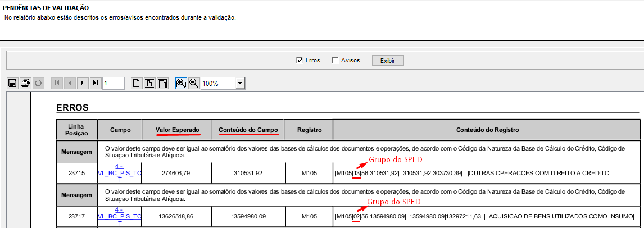Enable the Avisos checkbox

335,60
